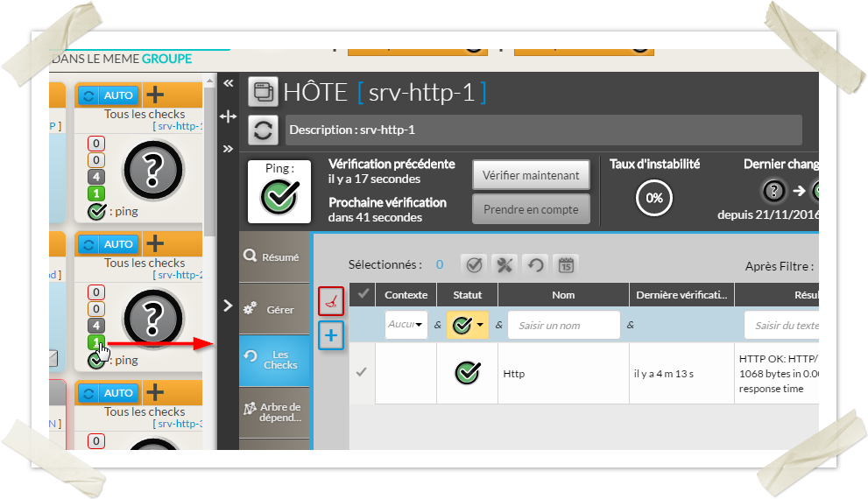
Task: Click Prendre en compte button
Action: pyautogui.click(x=531, y=210)
